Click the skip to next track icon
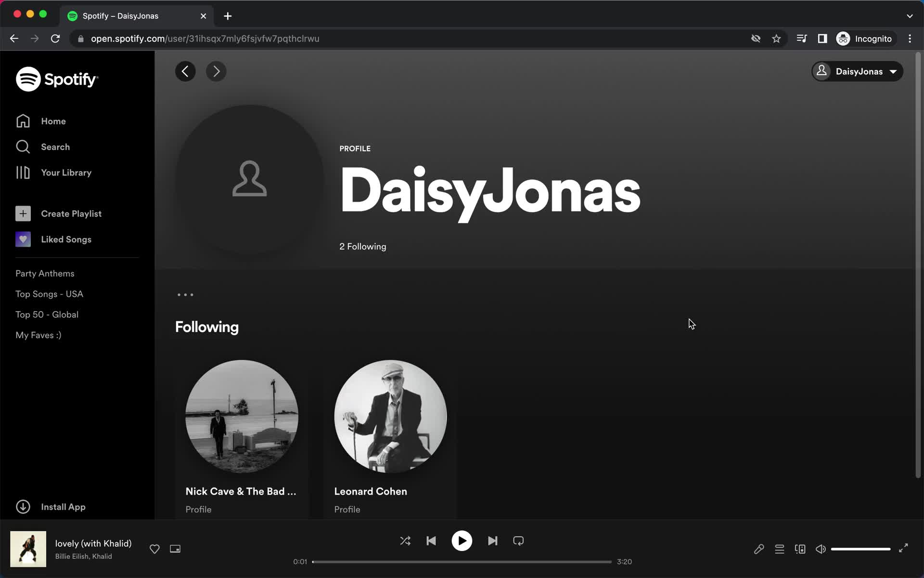This screenshot has width=924, height=578. (493, 541)
